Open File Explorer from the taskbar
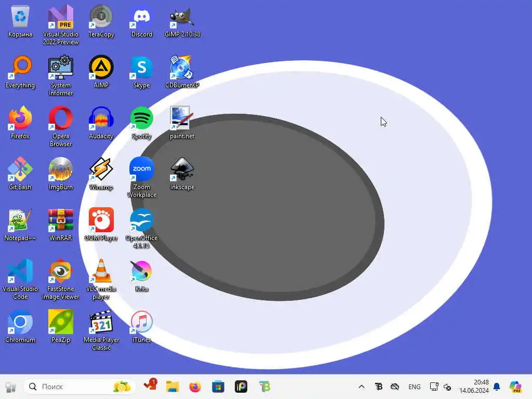 pyautogui.click(x=172, y=387)
